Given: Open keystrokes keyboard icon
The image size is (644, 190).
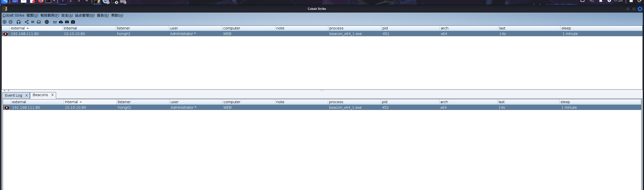Looking at the screenshot, I should [x=67, y=22].
